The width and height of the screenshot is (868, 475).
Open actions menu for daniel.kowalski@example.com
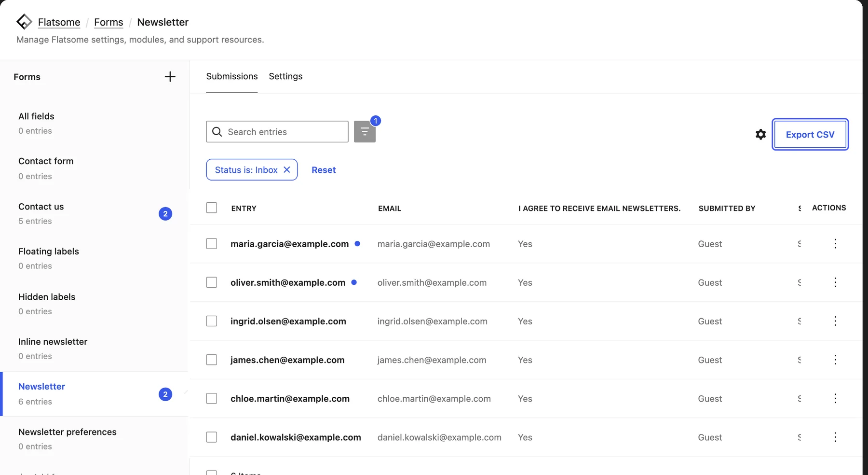[835, 437]
